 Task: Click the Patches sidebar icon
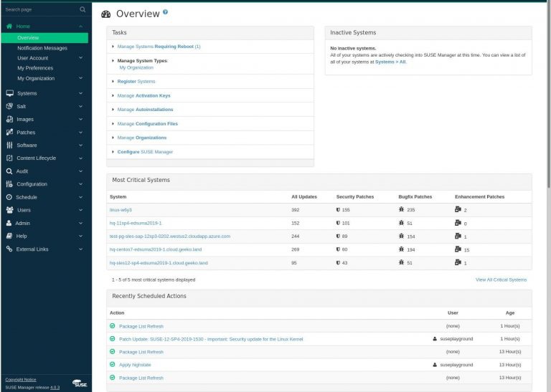[x=9, y=133]
